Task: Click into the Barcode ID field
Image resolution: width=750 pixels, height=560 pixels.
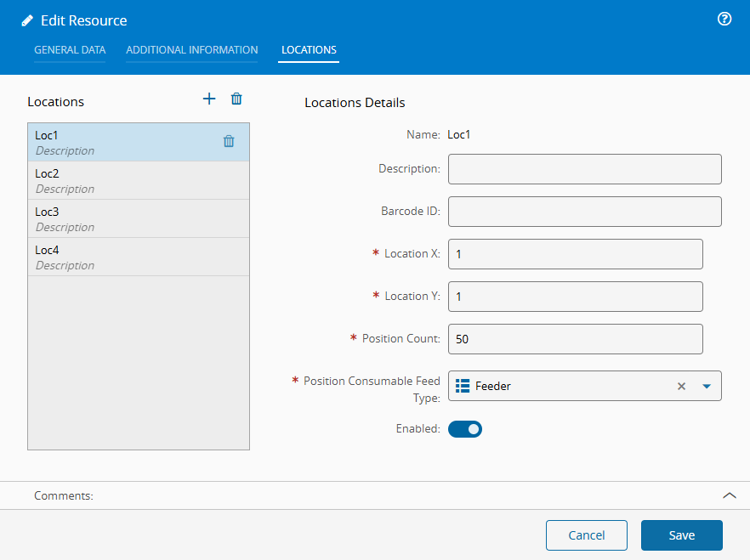Action: [584, 212]
